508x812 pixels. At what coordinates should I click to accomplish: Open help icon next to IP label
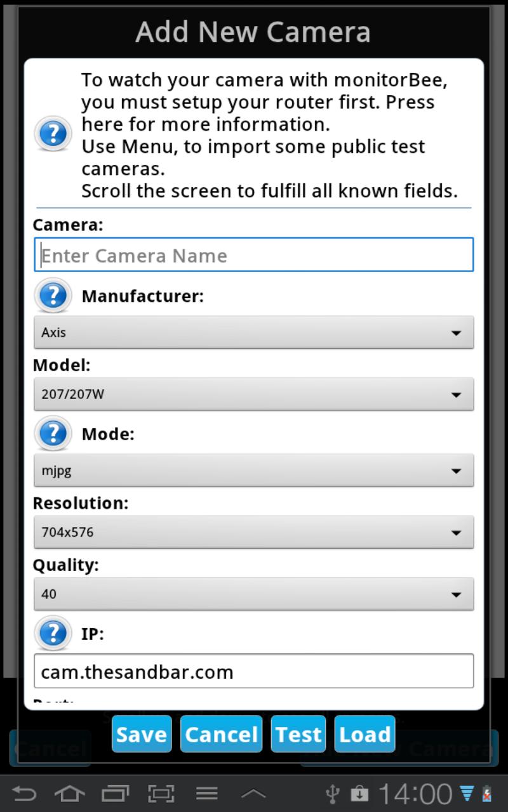[x=53, y=633]
